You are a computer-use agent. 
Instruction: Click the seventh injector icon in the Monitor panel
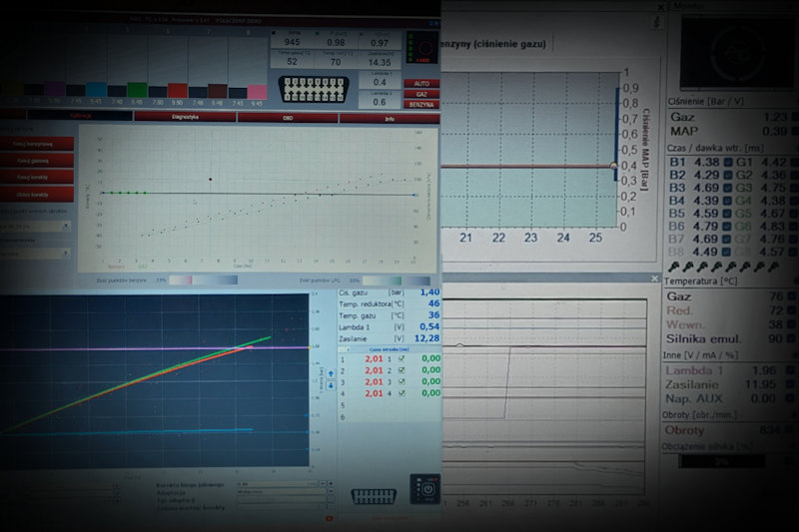(759, 266)
